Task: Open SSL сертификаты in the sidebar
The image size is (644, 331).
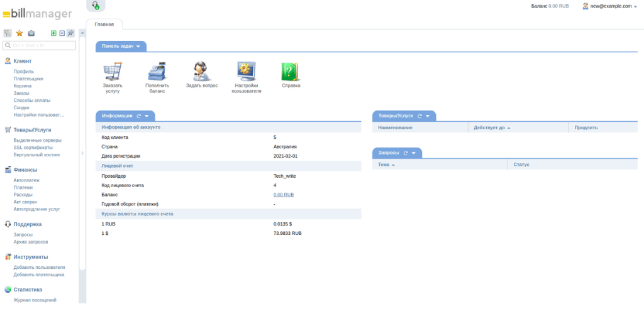Action: (x=33, y=148)
